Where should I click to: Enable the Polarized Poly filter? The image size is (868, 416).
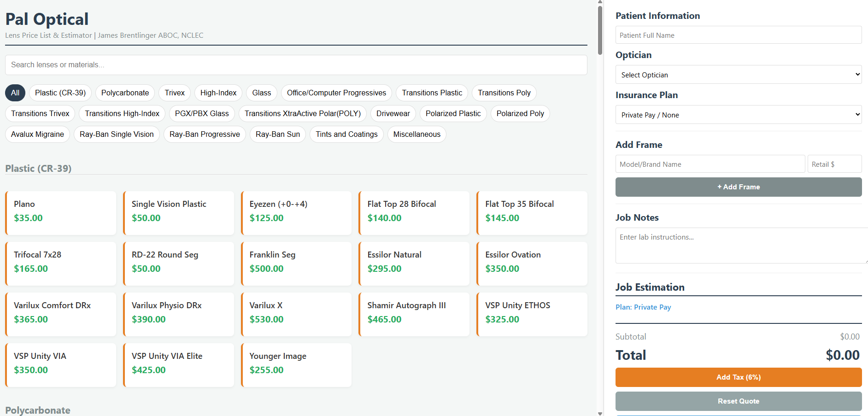(x=520, y=113)
